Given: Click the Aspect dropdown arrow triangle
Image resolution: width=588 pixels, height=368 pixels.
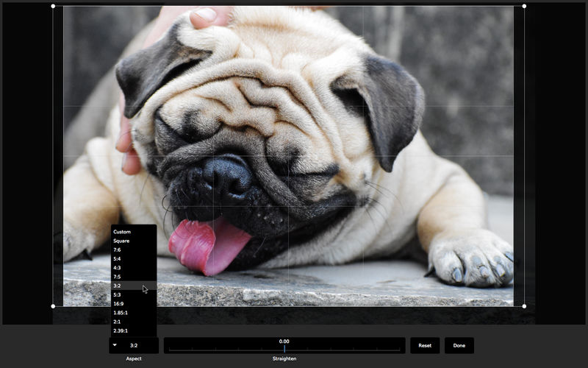Looking at the screenshot, I should click(115, 345).
